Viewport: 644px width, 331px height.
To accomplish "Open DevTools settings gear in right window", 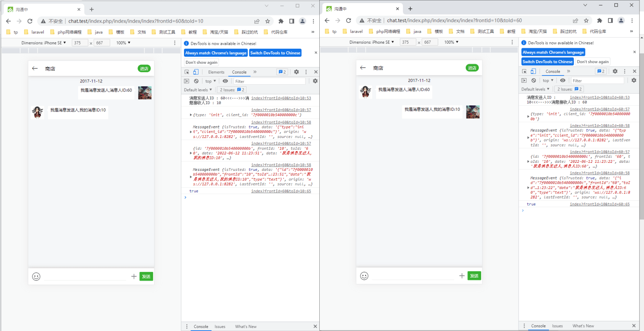I will (x=615, y=71).
